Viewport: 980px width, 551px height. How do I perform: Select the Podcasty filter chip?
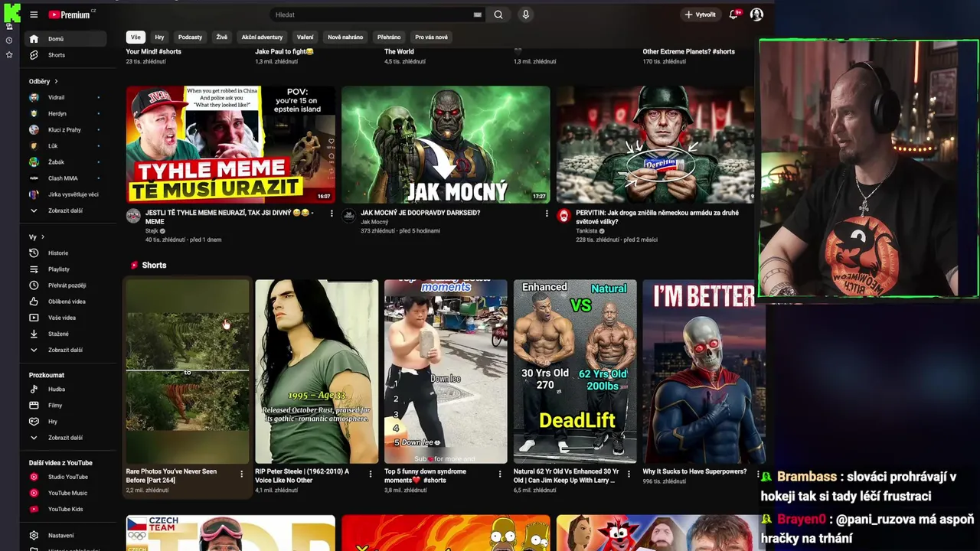[x=190, y=37]
